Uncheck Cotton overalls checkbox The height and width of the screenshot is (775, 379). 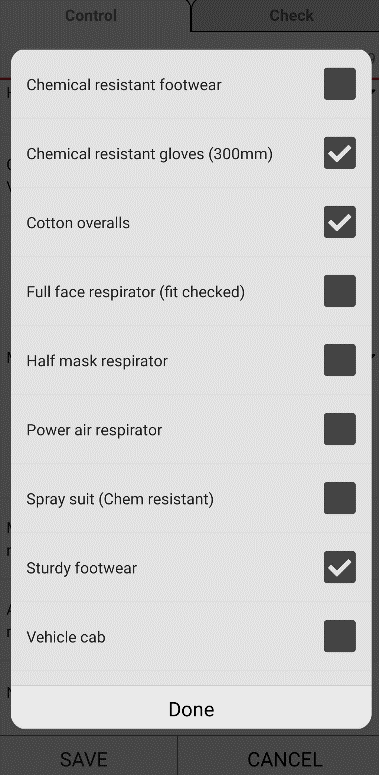pyautogui.click(x=340, y=222)
